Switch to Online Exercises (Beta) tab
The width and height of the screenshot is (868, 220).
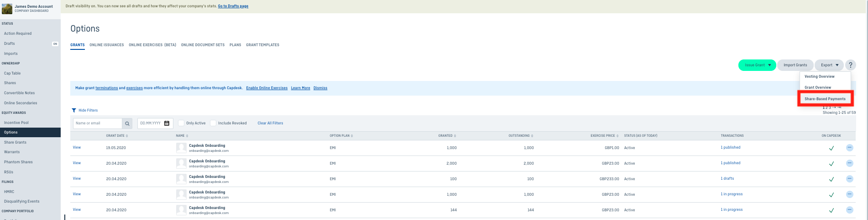tap(152, 45)
